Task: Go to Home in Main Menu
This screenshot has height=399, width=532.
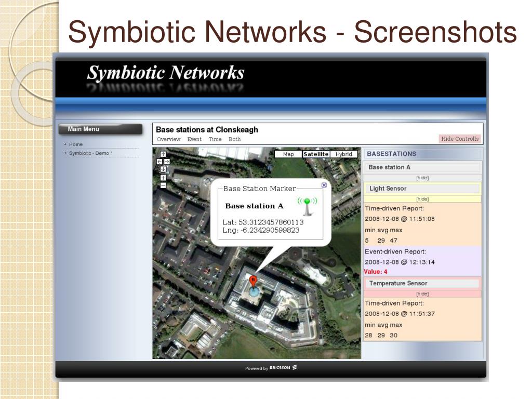Action: click(x=76, y=144)
